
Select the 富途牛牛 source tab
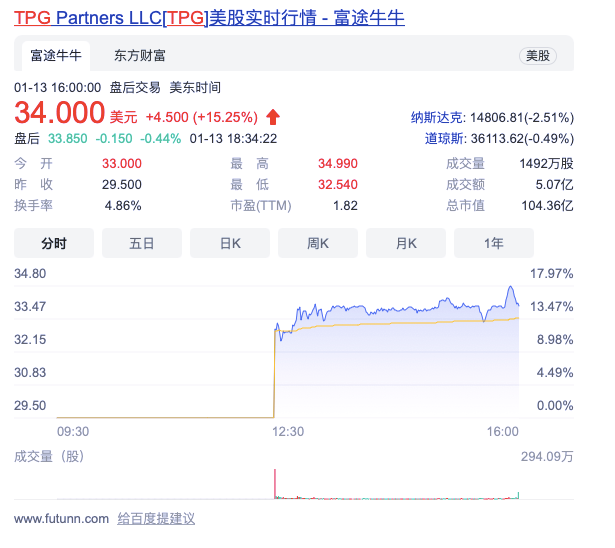pyautogui.click(x=56, y=56)
